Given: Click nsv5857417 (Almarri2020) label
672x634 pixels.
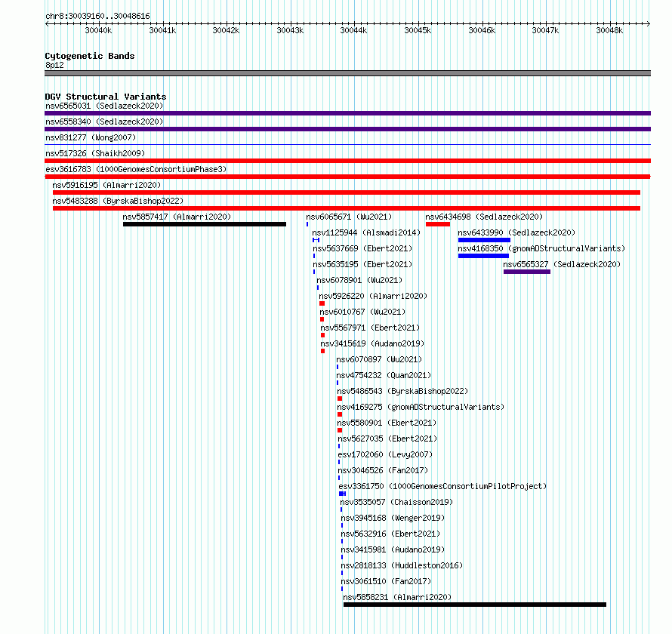Looking at the screenshot, I should pyautogui.click(x=177, y=217).
